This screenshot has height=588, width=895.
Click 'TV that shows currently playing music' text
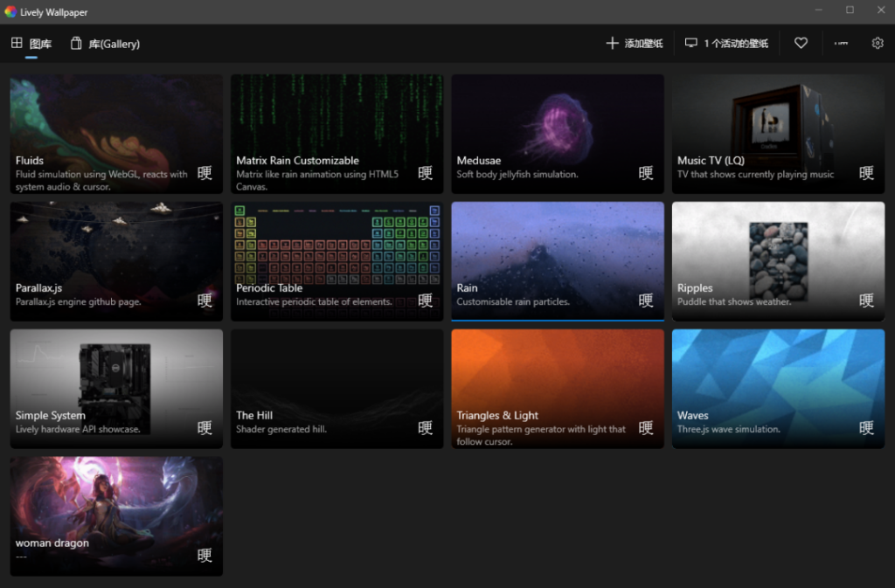point(756,175)
